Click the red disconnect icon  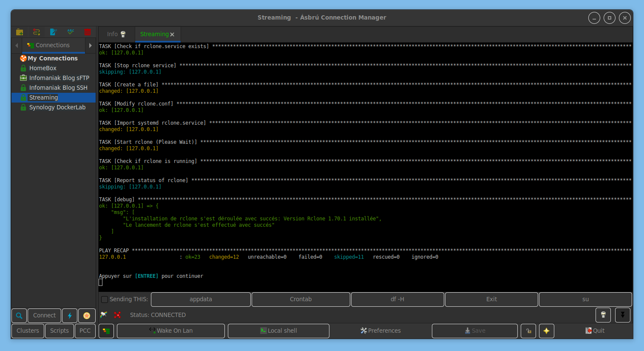tap(117, 315)
